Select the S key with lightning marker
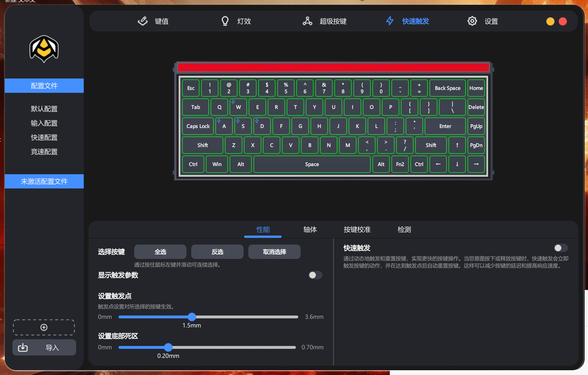 [x=243, y=126]
